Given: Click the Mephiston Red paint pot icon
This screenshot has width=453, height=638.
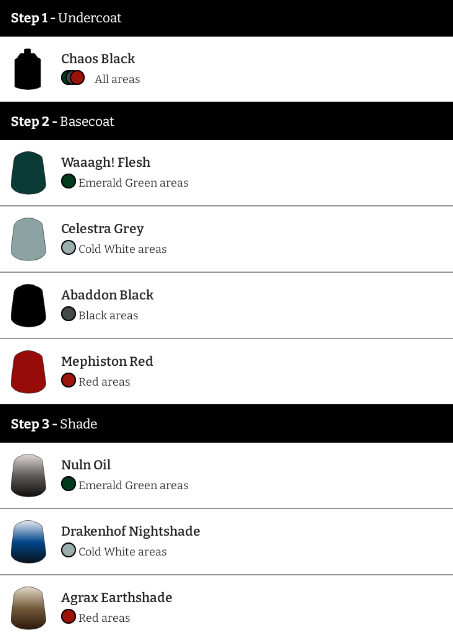Looking at the screenshot, I should [x=28, y=371].
